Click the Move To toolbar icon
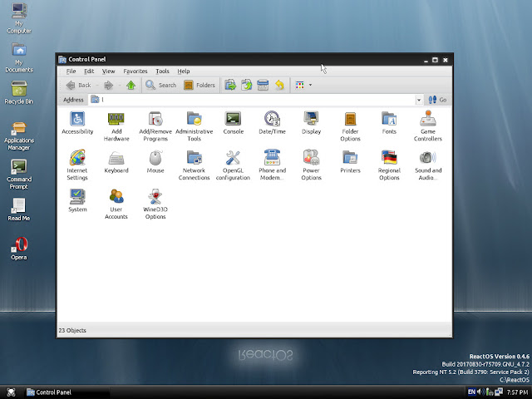The height and width of the screenshot is (399, 532). [x=230, y=85]
